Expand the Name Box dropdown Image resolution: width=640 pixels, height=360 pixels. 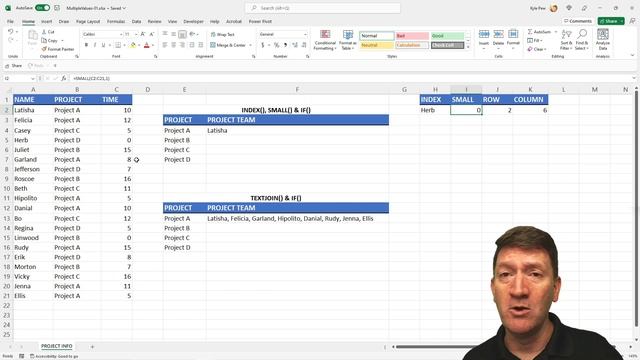(33, 78)
